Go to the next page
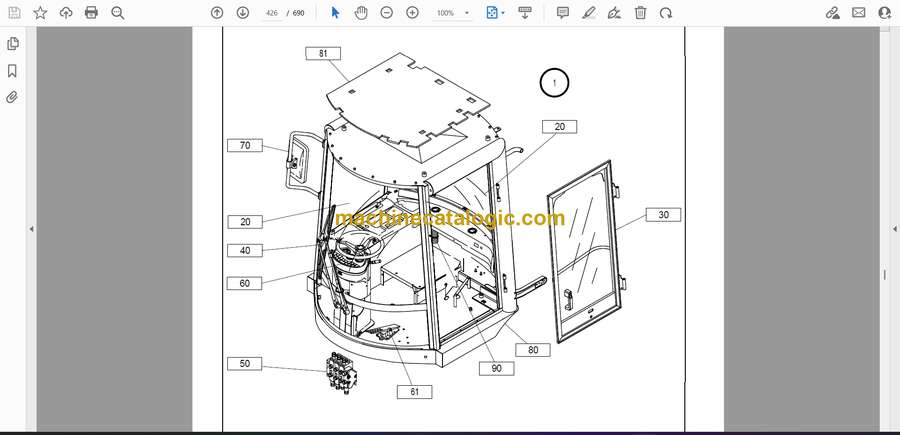900x435 pixels. click(x=243, y=13)
